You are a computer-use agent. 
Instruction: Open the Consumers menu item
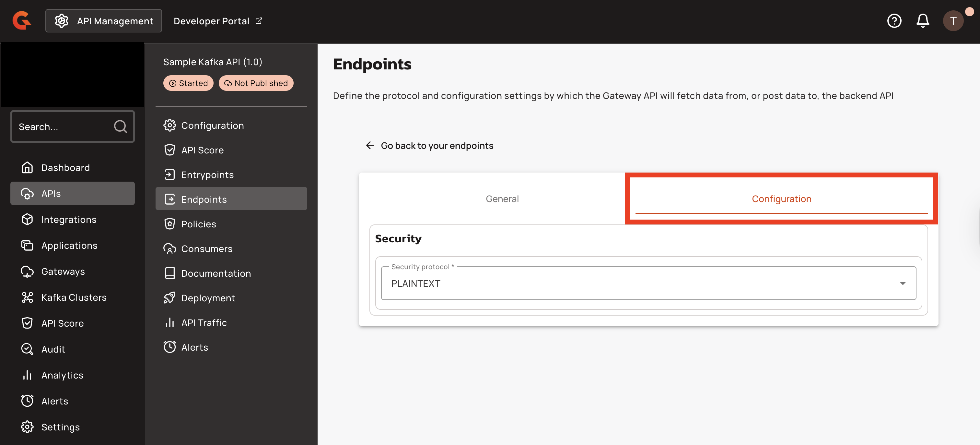coord(206,248)
